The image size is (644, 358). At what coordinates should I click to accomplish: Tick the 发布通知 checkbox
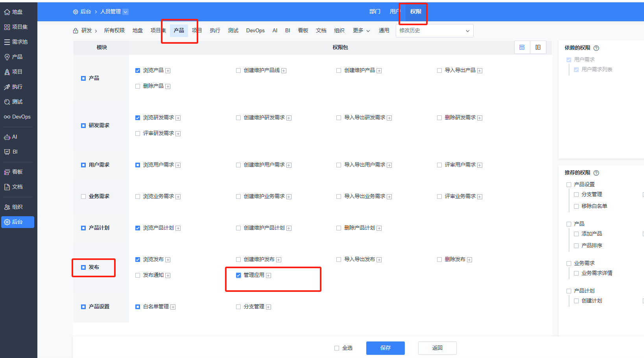point(138,275)
